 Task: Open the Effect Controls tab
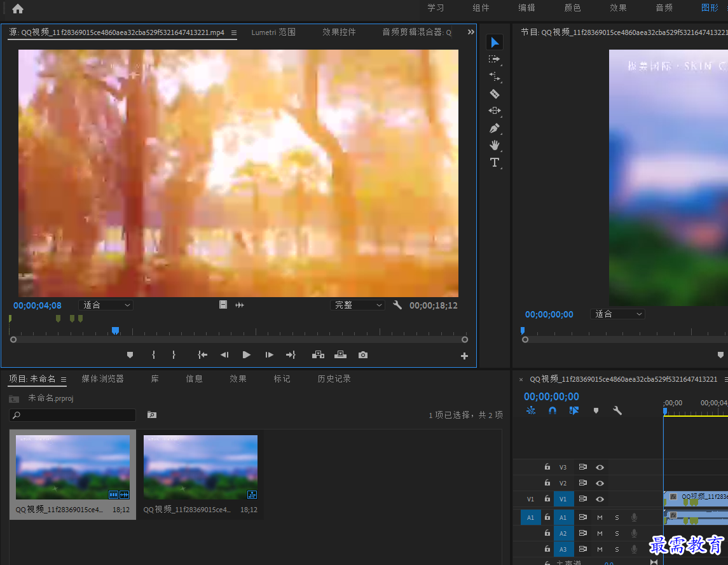coord(339,32)
